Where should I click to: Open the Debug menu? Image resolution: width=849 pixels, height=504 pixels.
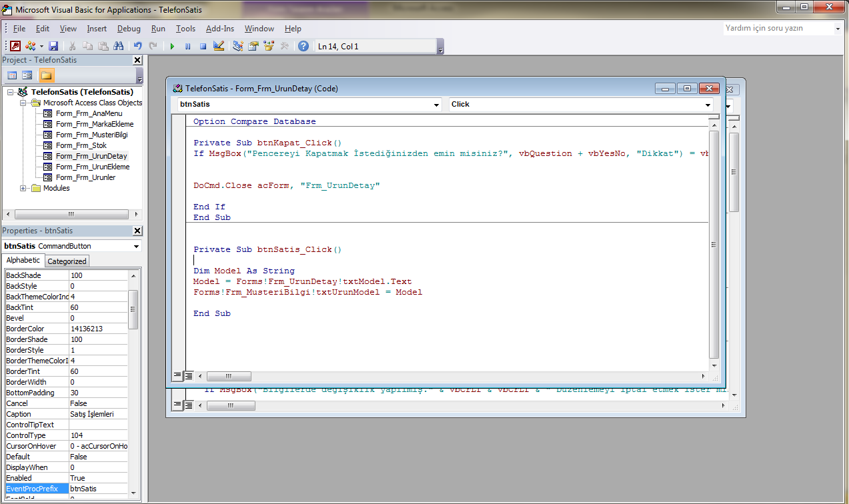pyautogui.click(x=129, y=29)
